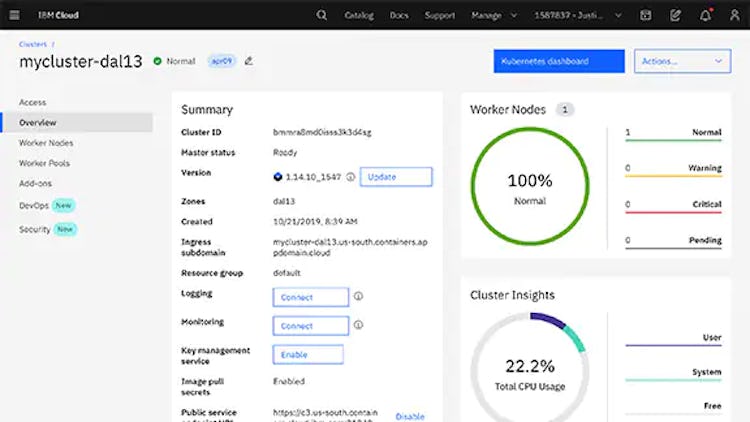750x422 pixels.
Task: Click the edit notes icon in header
Action: point(675,15)
